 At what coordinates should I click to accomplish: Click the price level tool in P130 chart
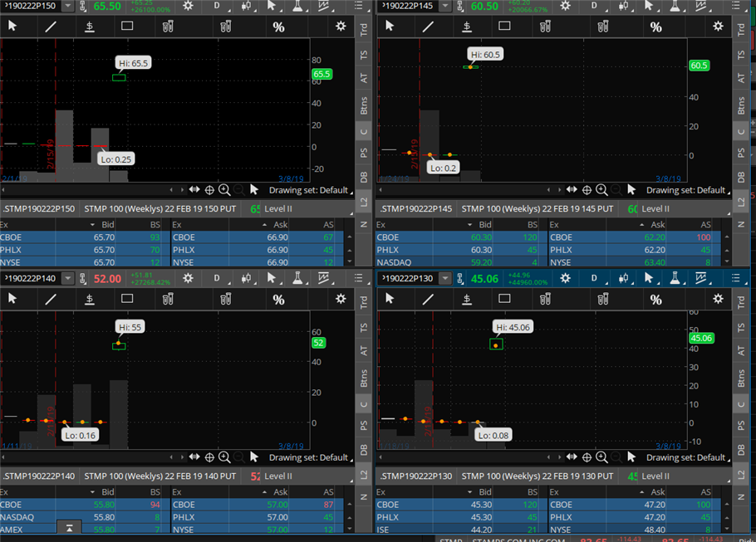[x=466, y=298]
